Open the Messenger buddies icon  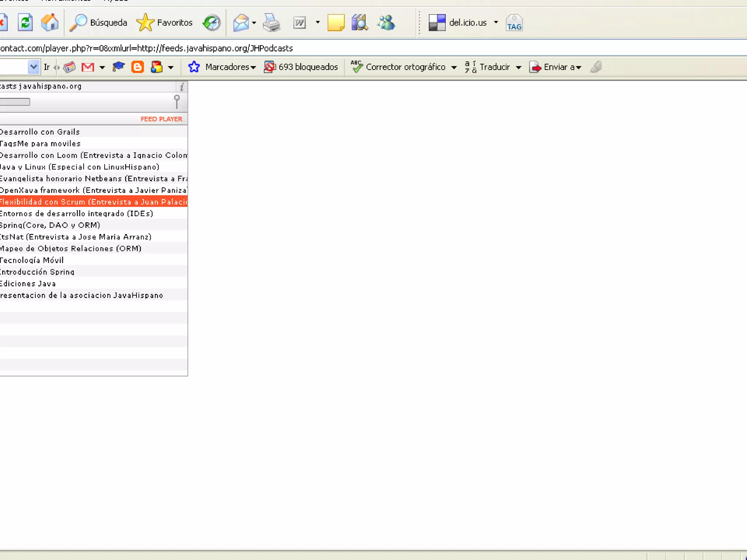[386, 23]
